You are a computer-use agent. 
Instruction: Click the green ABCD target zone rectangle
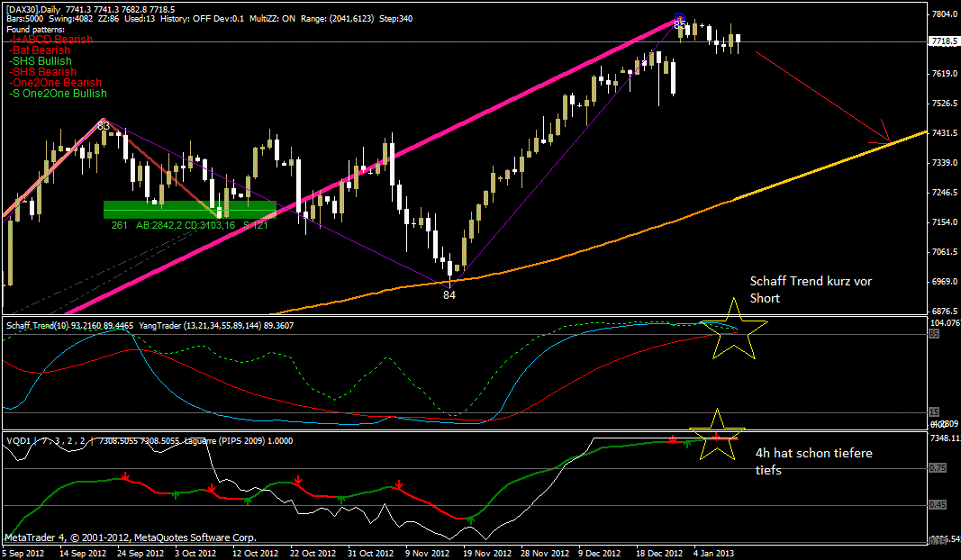coord(190,210)
